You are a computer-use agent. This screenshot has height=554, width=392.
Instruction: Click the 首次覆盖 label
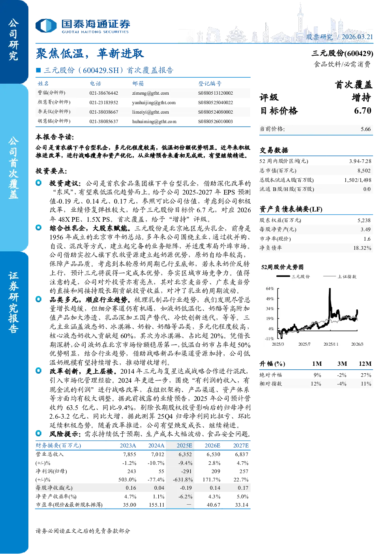coord(353,85)
